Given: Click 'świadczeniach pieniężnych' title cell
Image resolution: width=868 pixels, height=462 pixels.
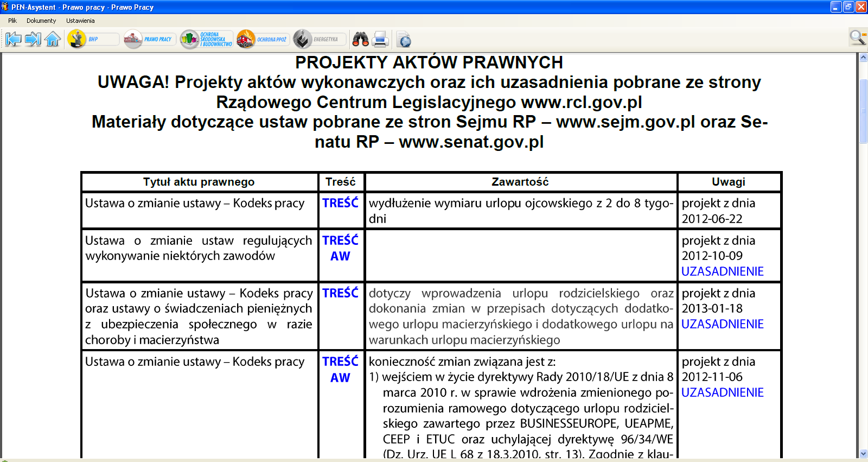Looking at the screenshot, I should click(199, 316).
